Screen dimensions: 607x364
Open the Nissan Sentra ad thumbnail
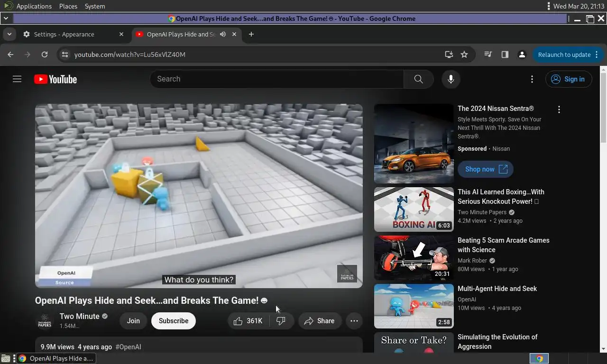[414, 144]
